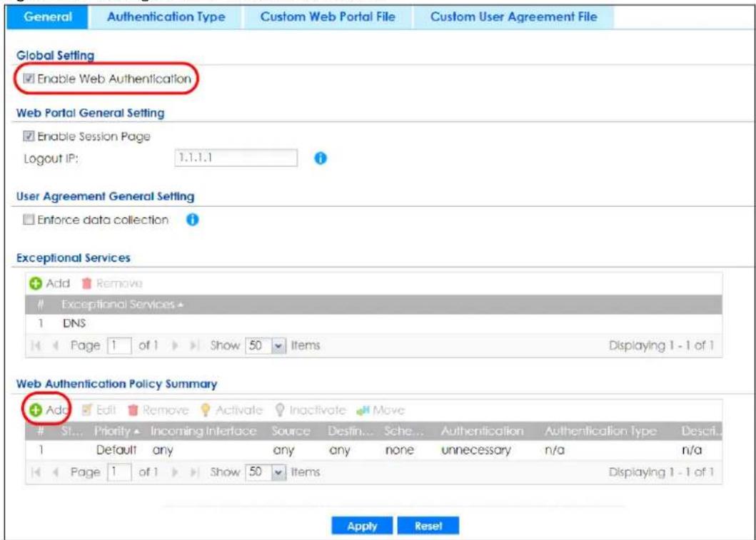Open Custom User Agreement File tab

click(x=513, y=17)
